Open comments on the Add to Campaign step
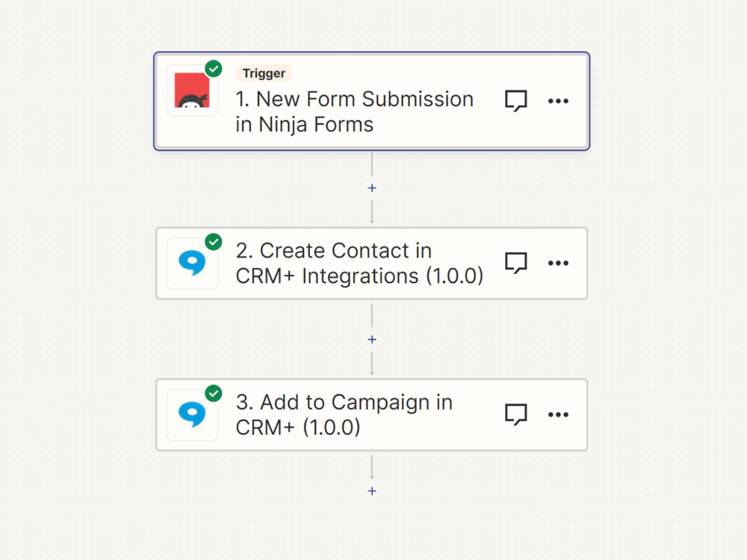The height and width of the screenshot is (560, 747). coord(516,414)
